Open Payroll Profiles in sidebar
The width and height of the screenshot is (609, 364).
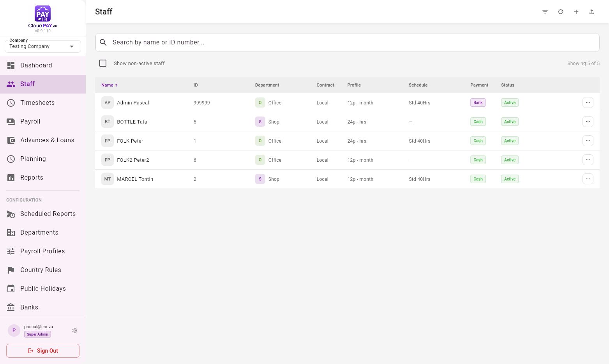[x=43, y=251]
